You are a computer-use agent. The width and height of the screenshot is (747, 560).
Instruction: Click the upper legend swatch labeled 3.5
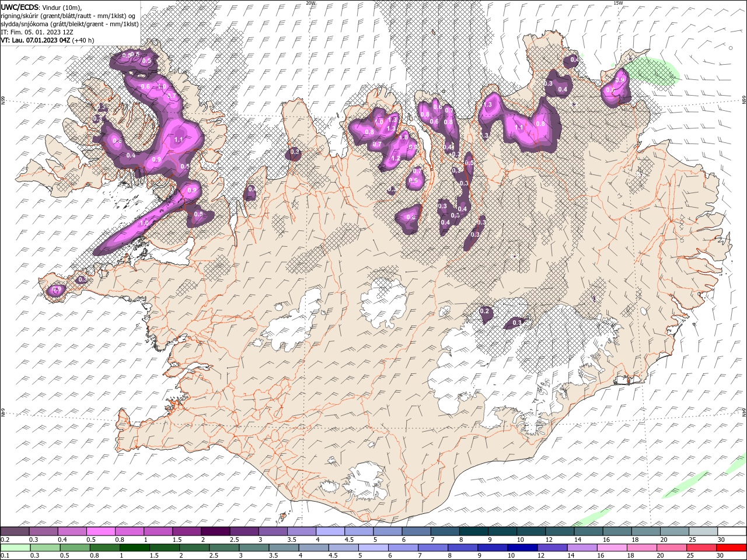(301, 531)
